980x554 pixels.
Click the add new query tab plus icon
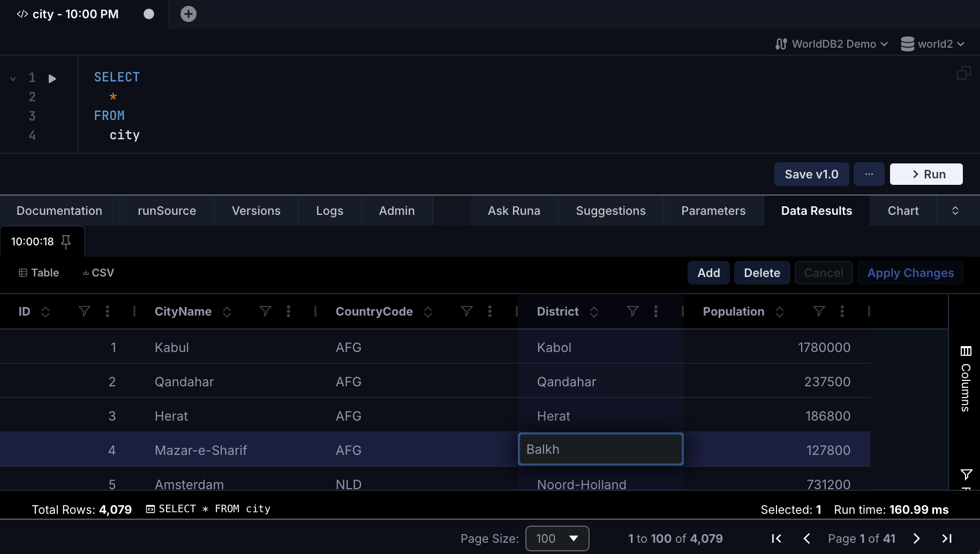[188, 14]
